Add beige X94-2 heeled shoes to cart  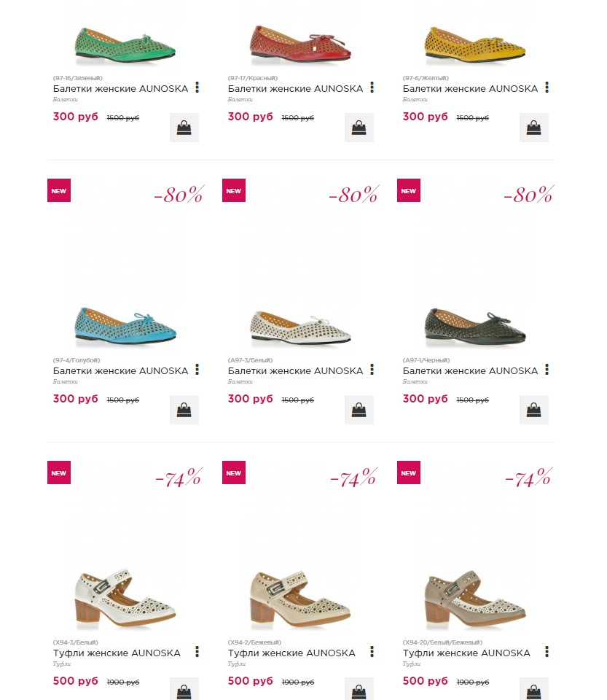[x=359, y=689]
